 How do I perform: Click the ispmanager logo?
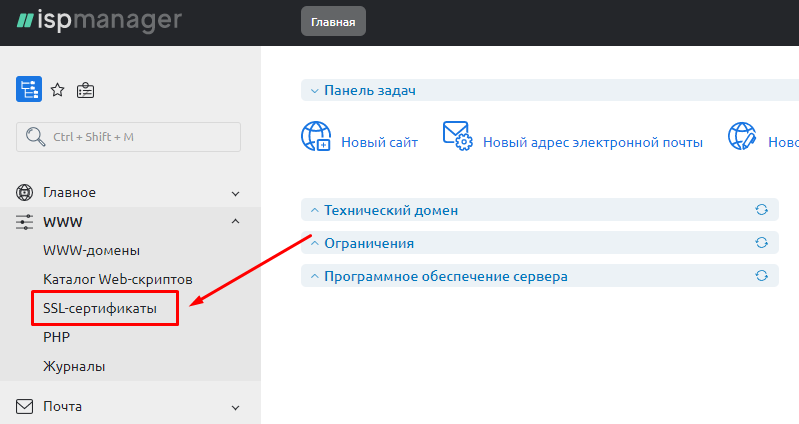pyautogui.click(x=98, y=20)
